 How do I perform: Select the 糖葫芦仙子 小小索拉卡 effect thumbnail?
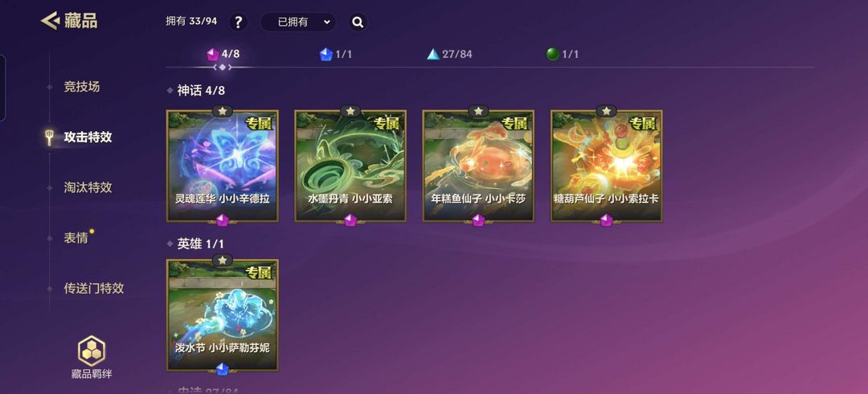[x=607, y=166]
